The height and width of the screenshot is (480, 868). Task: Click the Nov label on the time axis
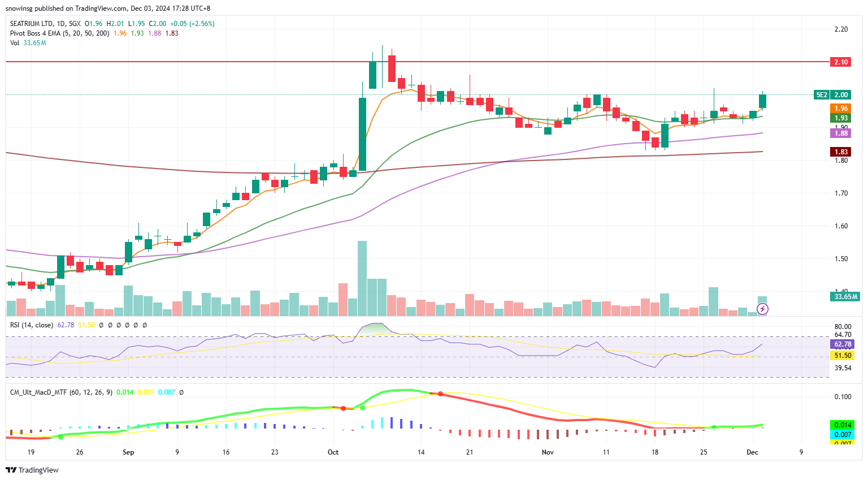pos(548,452)
